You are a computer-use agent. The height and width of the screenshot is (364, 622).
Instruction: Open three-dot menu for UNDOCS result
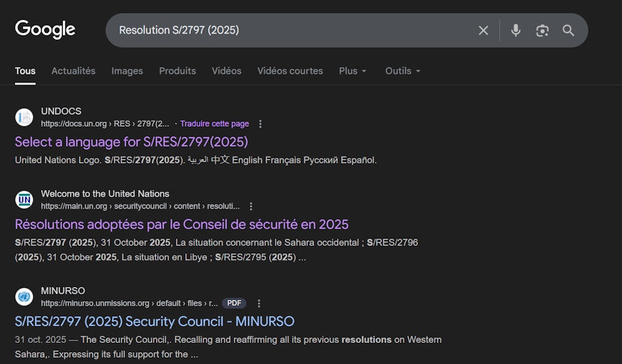(261, 124)
